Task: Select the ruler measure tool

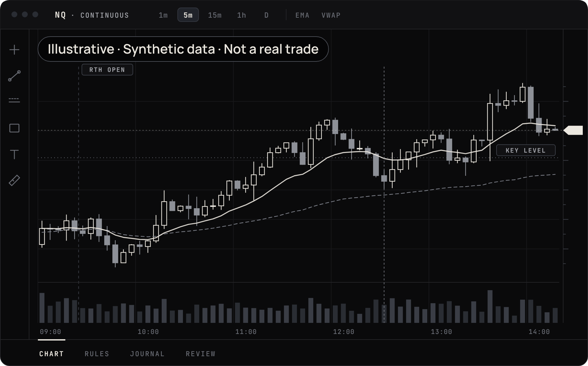Action: click(x=14, y=180)
